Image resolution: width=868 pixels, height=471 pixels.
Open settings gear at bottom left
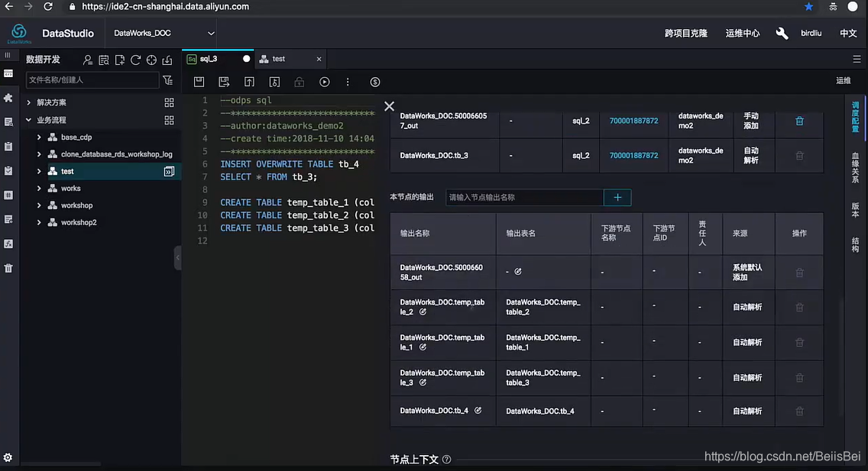click(x=8, y=458)
